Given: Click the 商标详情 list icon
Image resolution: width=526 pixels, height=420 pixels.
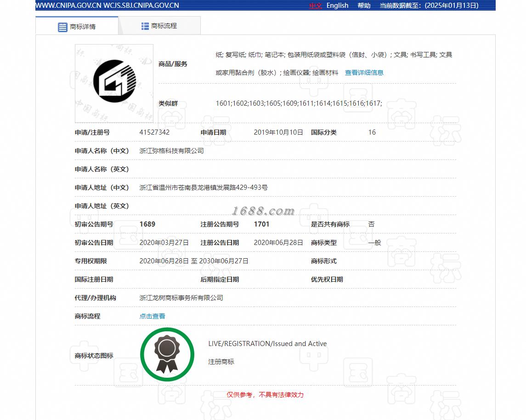Looking at the screenshot, I should click(62, 27).
